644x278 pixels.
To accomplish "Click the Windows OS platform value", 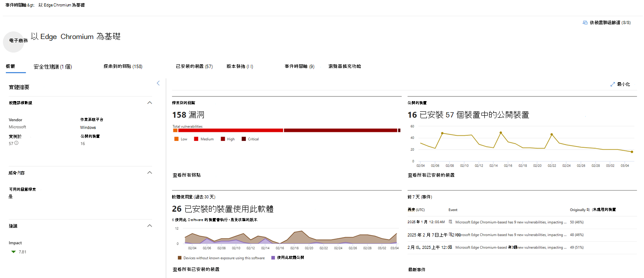I will 88,128.
